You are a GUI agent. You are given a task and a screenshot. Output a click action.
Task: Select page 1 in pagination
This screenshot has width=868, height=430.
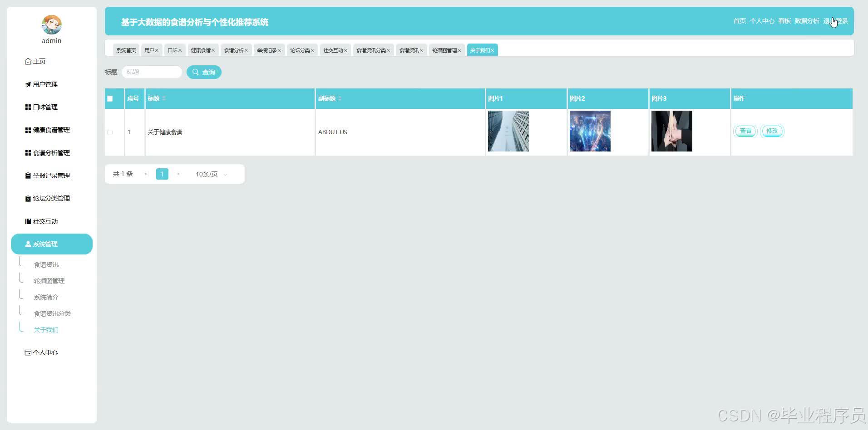(x=162, y=174)
